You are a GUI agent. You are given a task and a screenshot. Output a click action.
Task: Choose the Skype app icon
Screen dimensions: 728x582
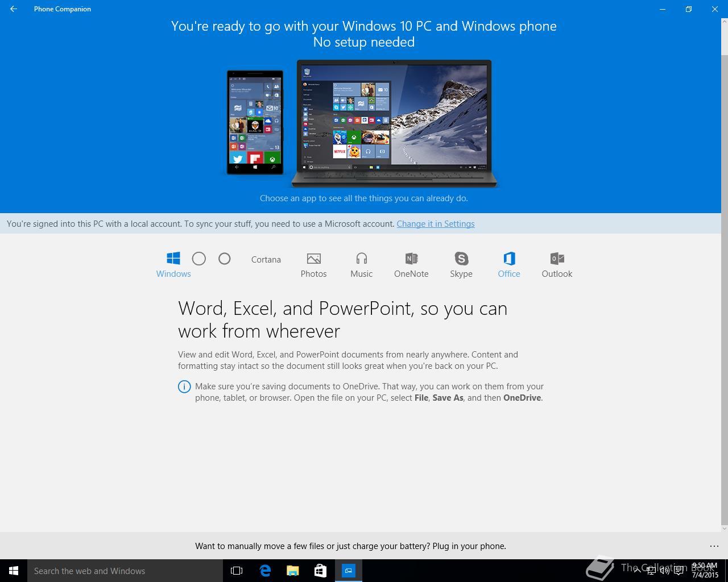tap(461, 259)
